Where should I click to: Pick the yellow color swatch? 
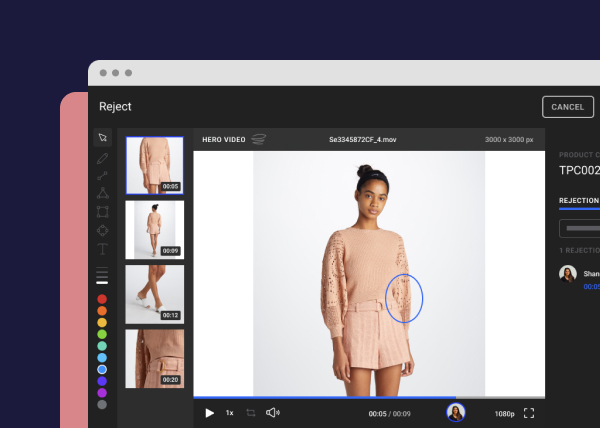coord(102,322)
